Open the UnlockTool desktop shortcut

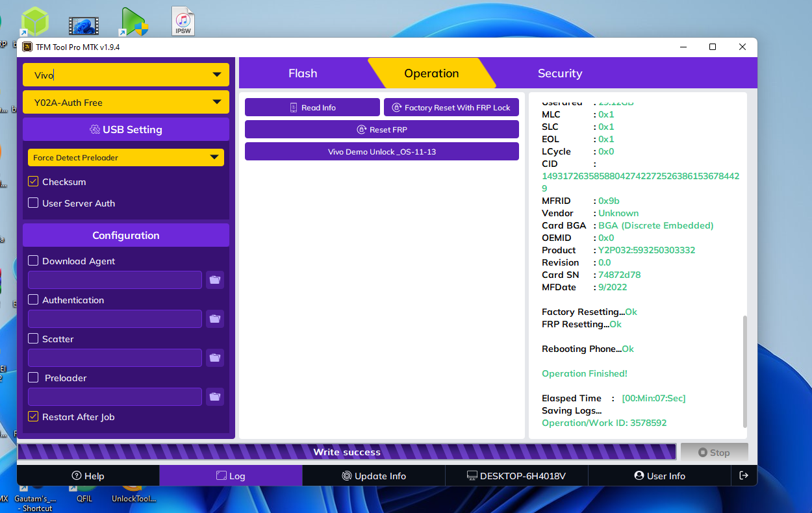tap(134, 494)
